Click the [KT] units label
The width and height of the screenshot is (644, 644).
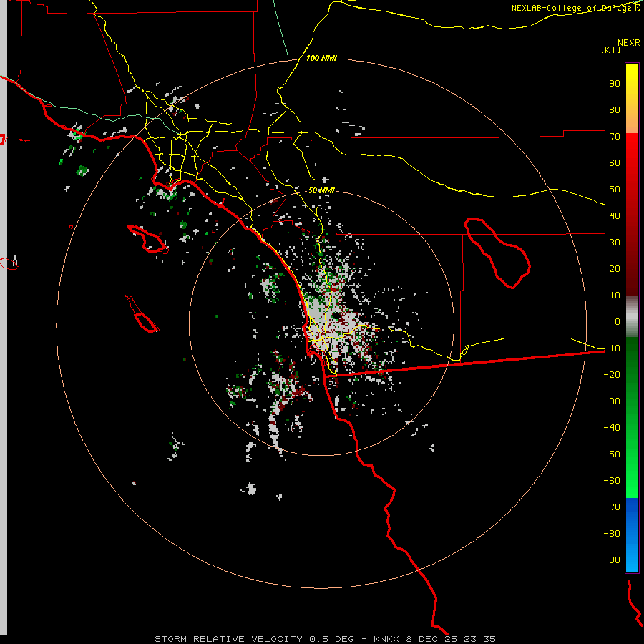pyautogui.click(x=611, y=49)
